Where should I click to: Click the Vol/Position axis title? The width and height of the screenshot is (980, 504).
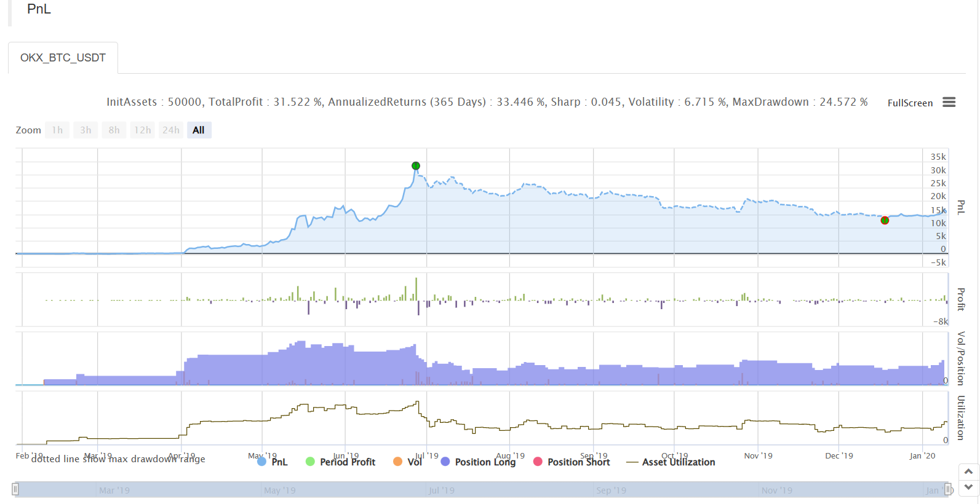coord(961,358)
